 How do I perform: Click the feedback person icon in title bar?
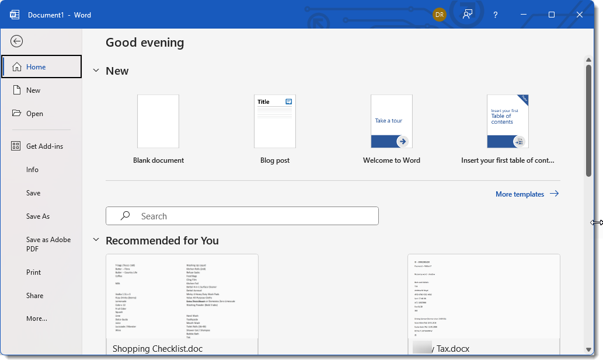click(x=468, y=15)
